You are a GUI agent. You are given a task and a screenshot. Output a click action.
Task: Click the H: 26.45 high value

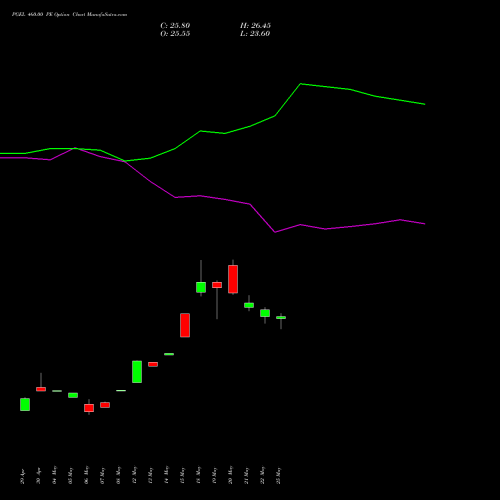[255, 26]
